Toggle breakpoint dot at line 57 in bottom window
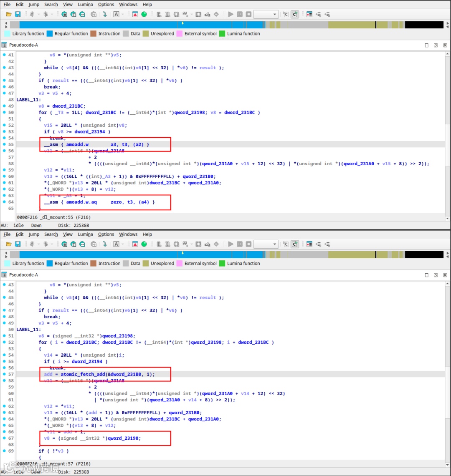This screenshot has width=451, height=476. [4, 374]
